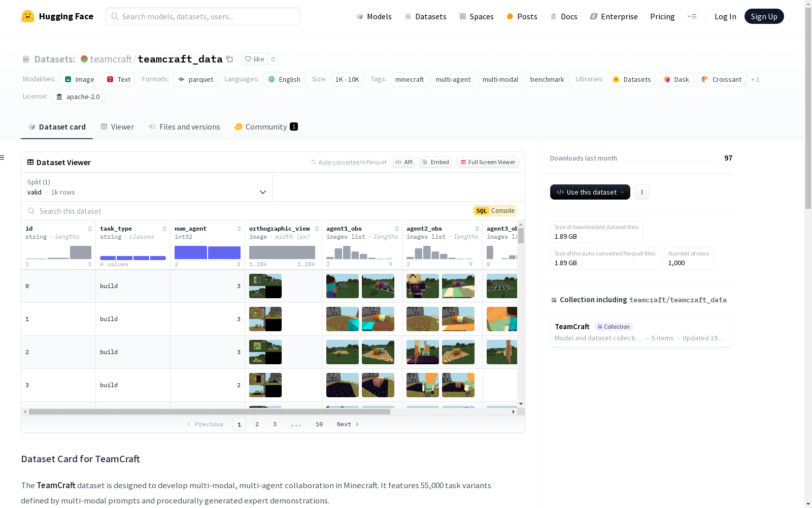This screenshot has width=812, height=508.
Task: Sort by the agent2_obs column
Action: (477, 229)
